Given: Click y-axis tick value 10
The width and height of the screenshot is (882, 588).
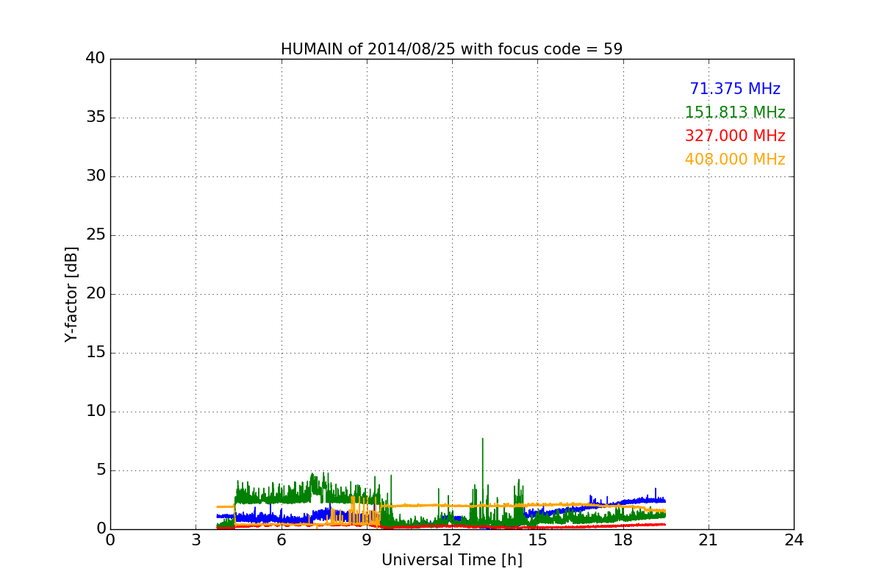Looking at the screenshot, I should [96, 412].
